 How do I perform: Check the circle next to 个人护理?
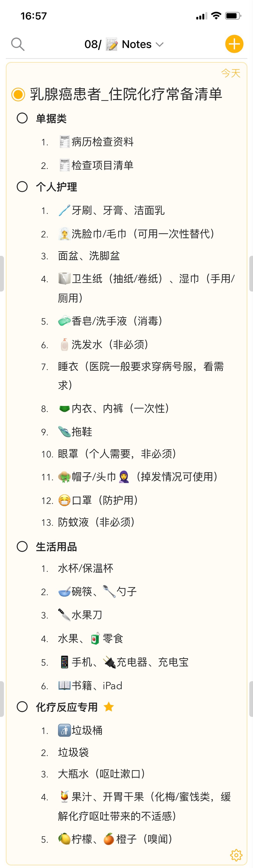(22, 186)
